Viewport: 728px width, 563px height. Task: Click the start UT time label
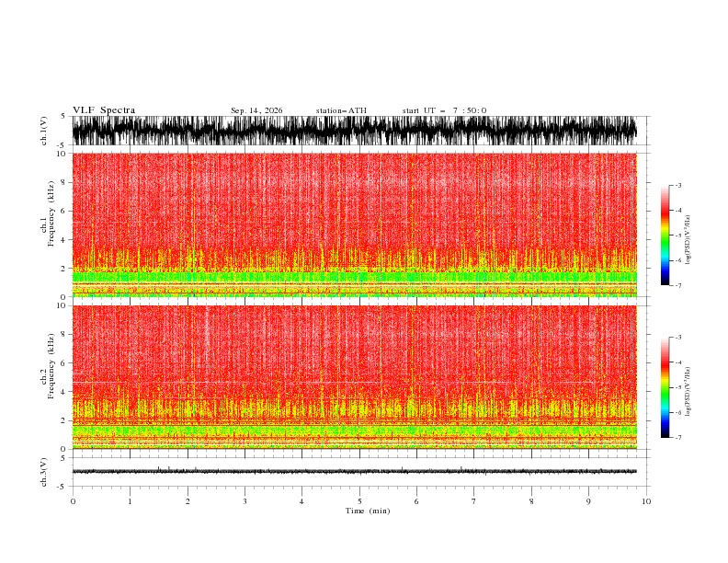[x=444, y=110]
